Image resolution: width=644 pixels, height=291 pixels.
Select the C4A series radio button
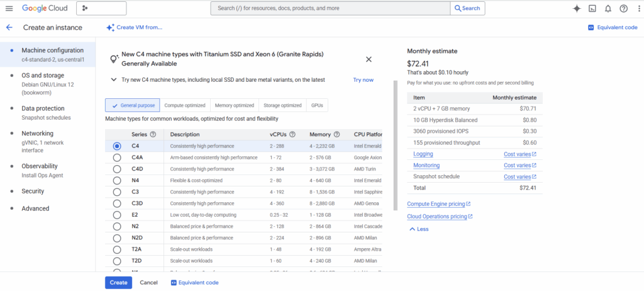(x=117, y=157)
